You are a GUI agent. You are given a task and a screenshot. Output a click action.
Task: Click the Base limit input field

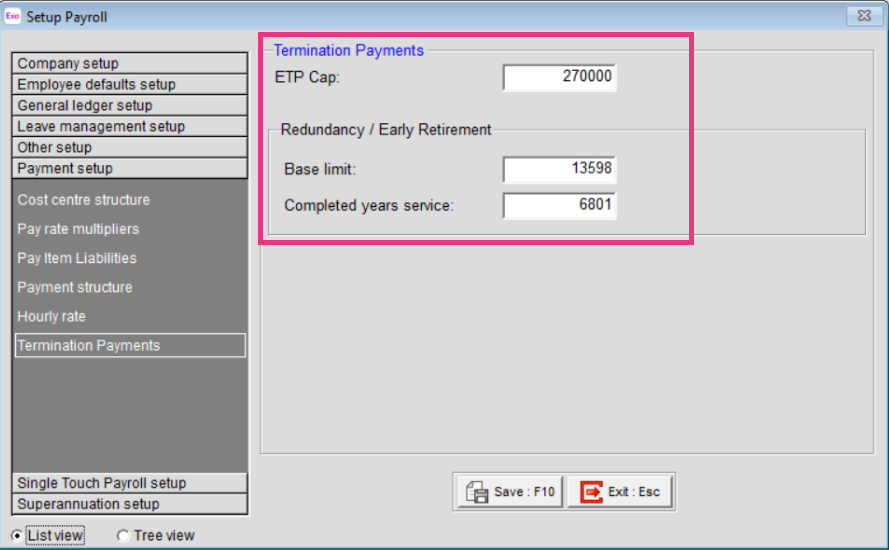(559, 169)
